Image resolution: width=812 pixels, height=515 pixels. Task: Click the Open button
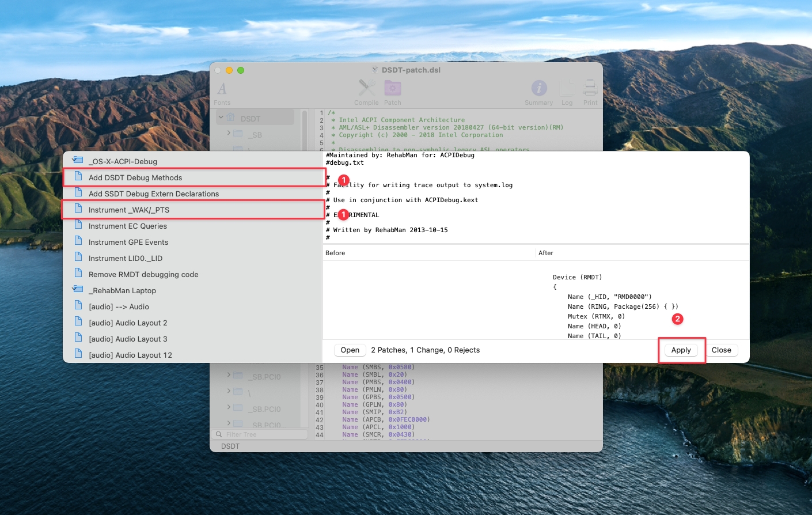pyautogui.click(x=350, y=350)
